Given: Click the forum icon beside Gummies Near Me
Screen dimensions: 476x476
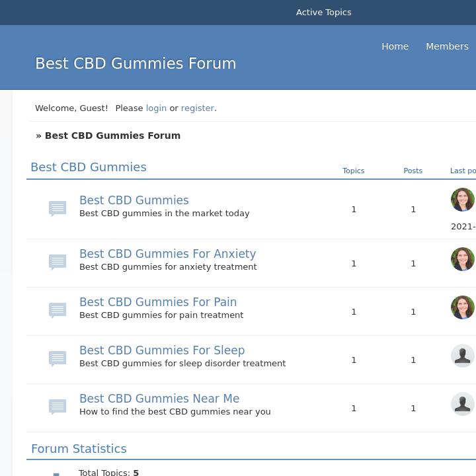Looking at the screenshot, I should (58, 407).
